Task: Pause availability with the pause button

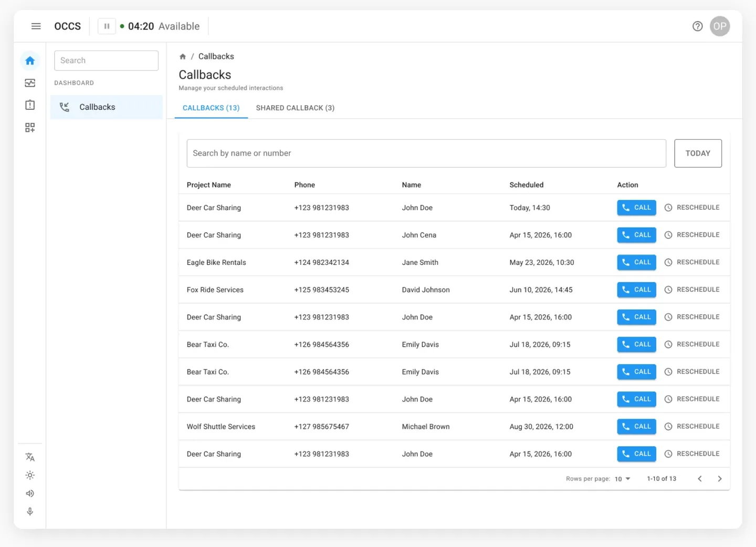Action: point(107,26)
